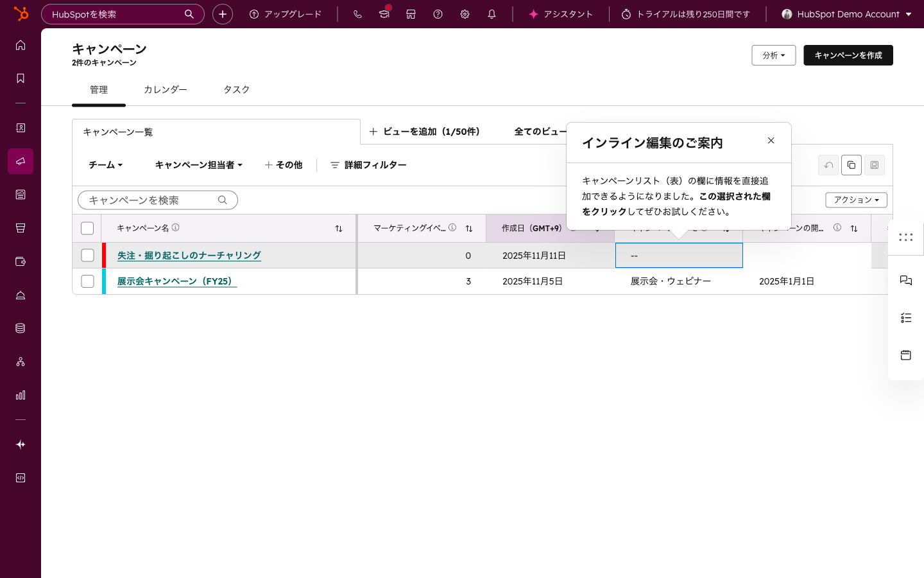Click the bookmarks icon in left sidebar
Viewport: 924px width, 578px height.
21,78
